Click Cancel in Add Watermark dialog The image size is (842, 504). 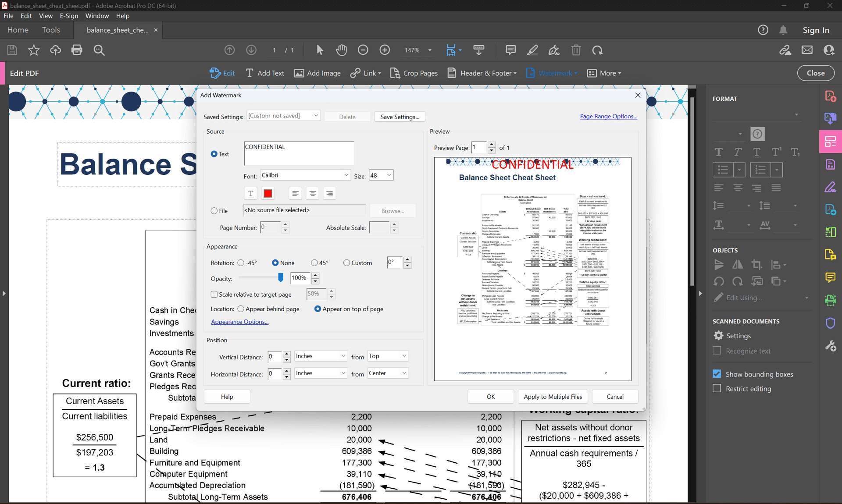click(x=615, y=397)
